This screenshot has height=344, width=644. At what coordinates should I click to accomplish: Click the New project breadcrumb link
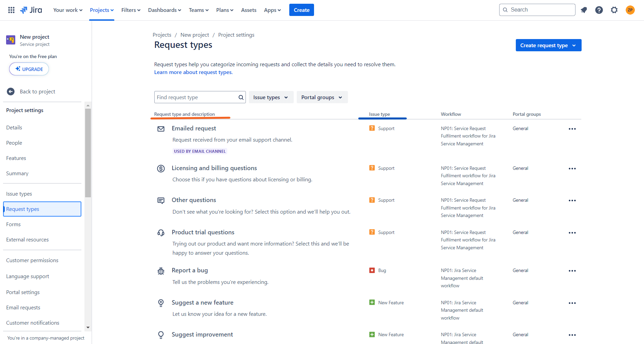[x=195, y=35]
